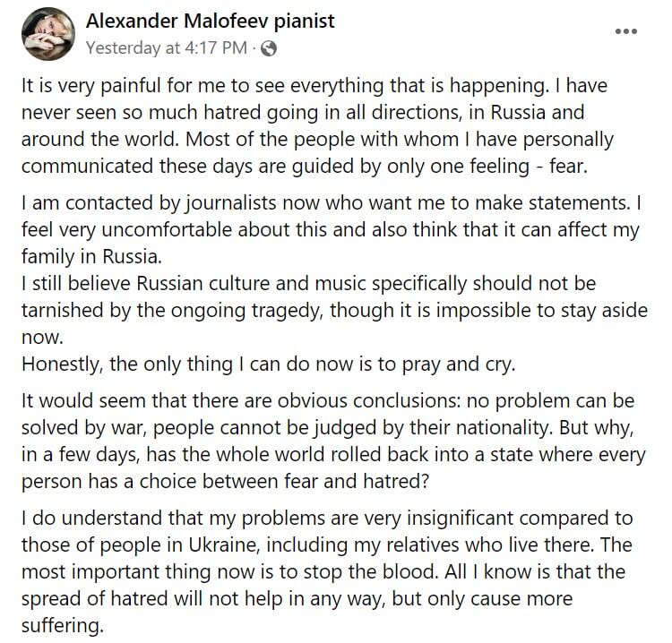Open the post's three-dot options menu
672x643 pixels.
click(627, 30)
